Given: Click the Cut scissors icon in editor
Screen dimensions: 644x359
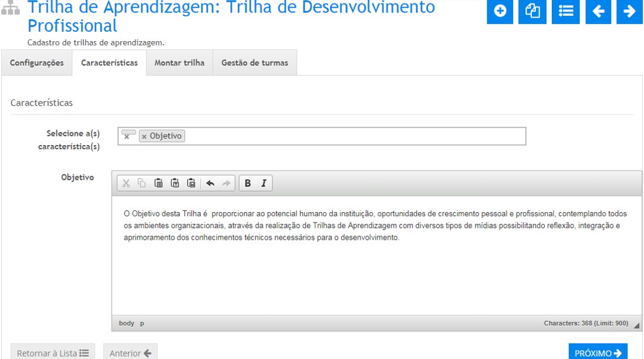Looking at the screenshot, I should 126,183.
